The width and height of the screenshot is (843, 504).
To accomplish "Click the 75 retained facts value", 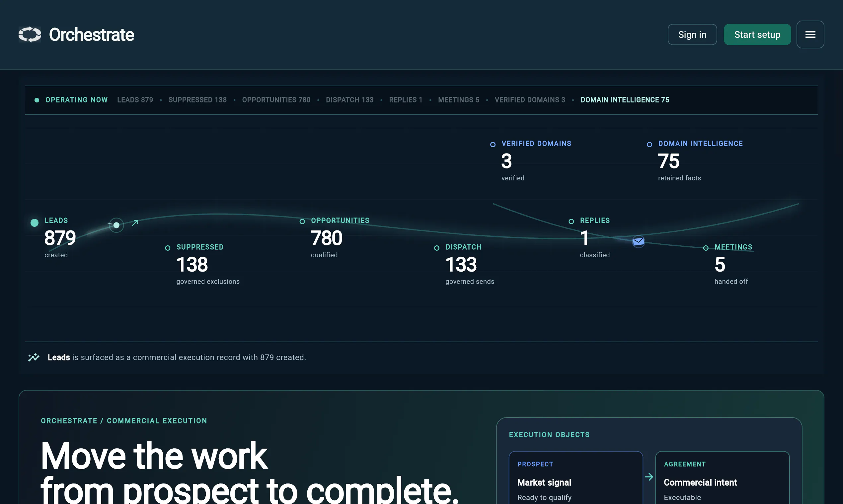I will click(668, 161).
